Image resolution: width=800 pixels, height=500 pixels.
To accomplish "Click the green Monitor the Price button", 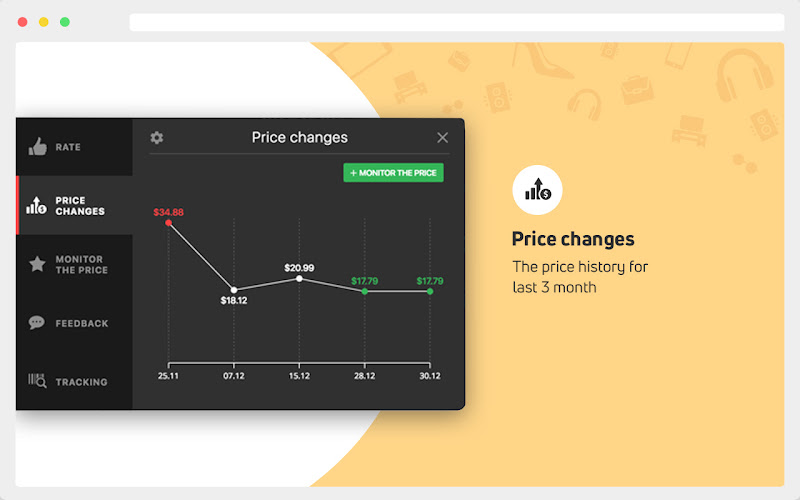I will coord(393,172).
